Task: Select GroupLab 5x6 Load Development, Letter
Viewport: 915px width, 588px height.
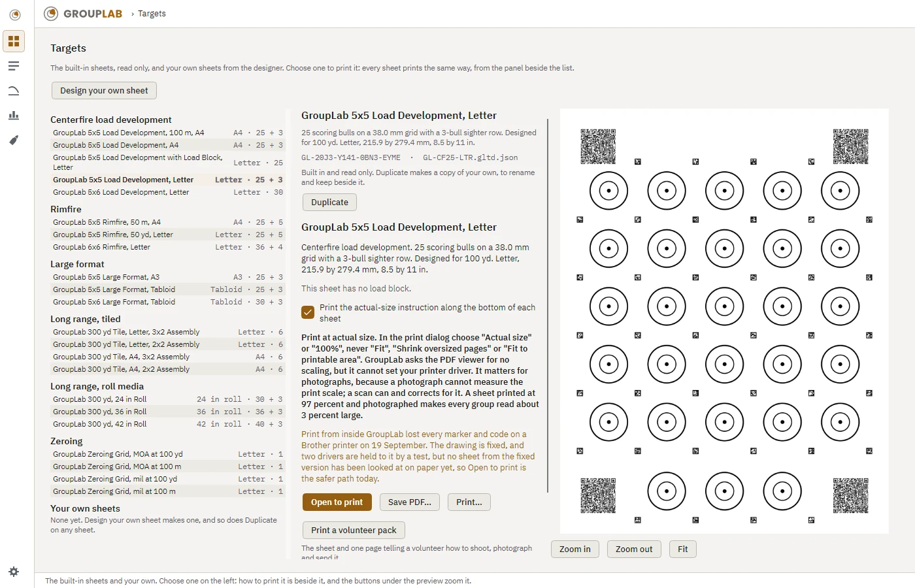Action: click(x=168, y=192)
